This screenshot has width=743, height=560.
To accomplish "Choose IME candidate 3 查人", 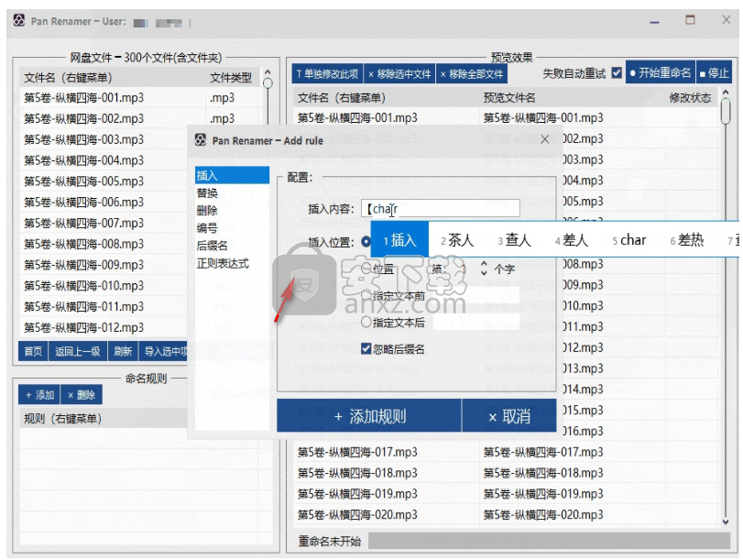I will tap(515, 240).
